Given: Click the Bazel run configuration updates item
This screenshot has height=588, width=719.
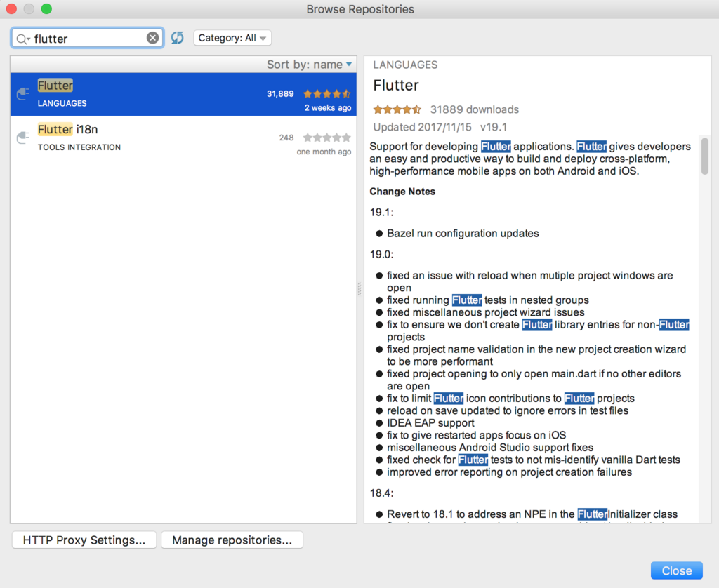Looking at the screenshot, I should click(463, 233).
